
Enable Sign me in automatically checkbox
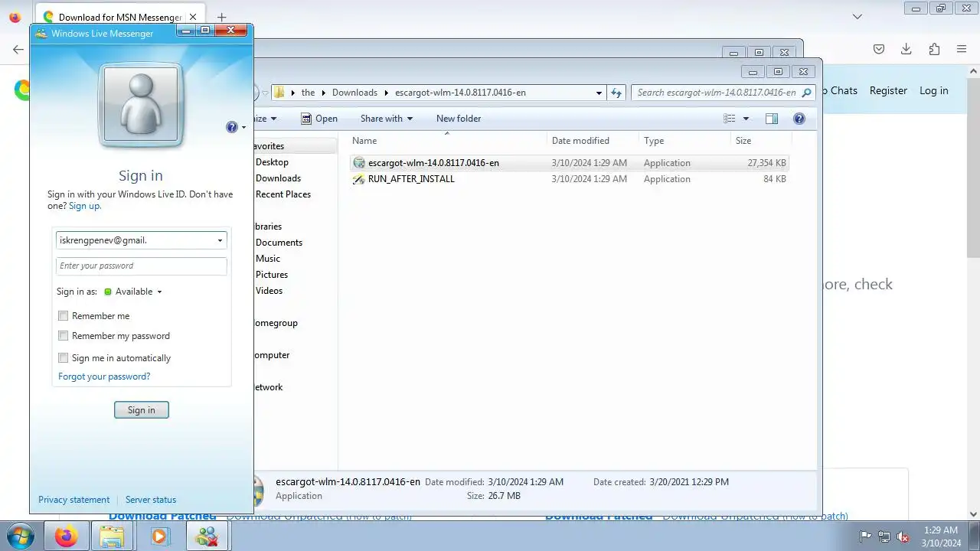(64, 358)
